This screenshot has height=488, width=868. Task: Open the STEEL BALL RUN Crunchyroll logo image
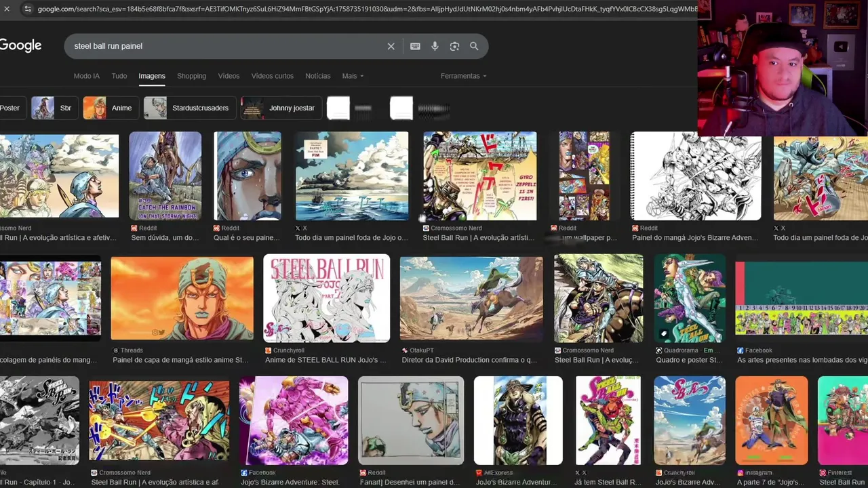pos(326,298)
